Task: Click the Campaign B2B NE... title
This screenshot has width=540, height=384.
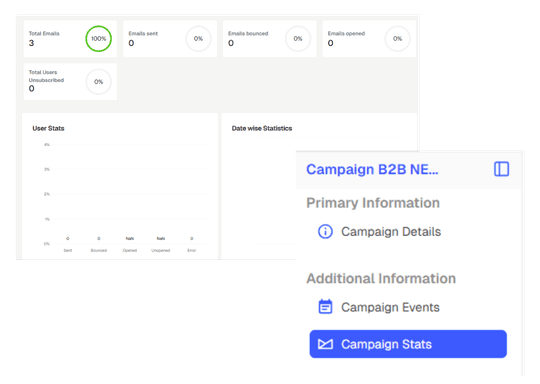Action: coord(372,169)
